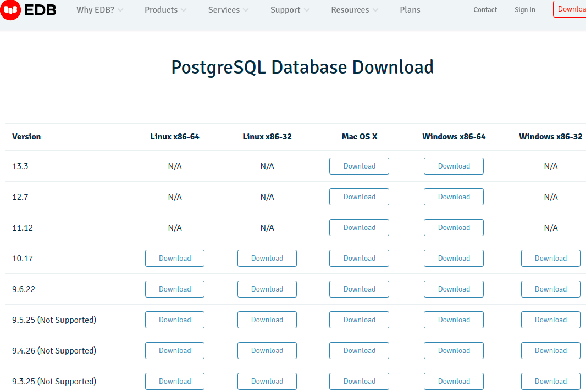Select the 12.7 version label
Viewport: 586px width, 392px height.
(20, 197)
